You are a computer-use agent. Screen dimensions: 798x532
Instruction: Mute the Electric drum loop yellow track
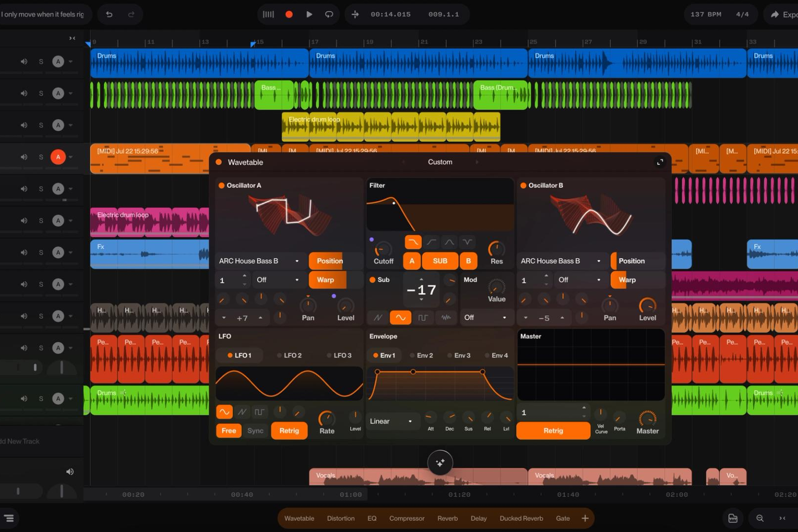tap(24, 125)
